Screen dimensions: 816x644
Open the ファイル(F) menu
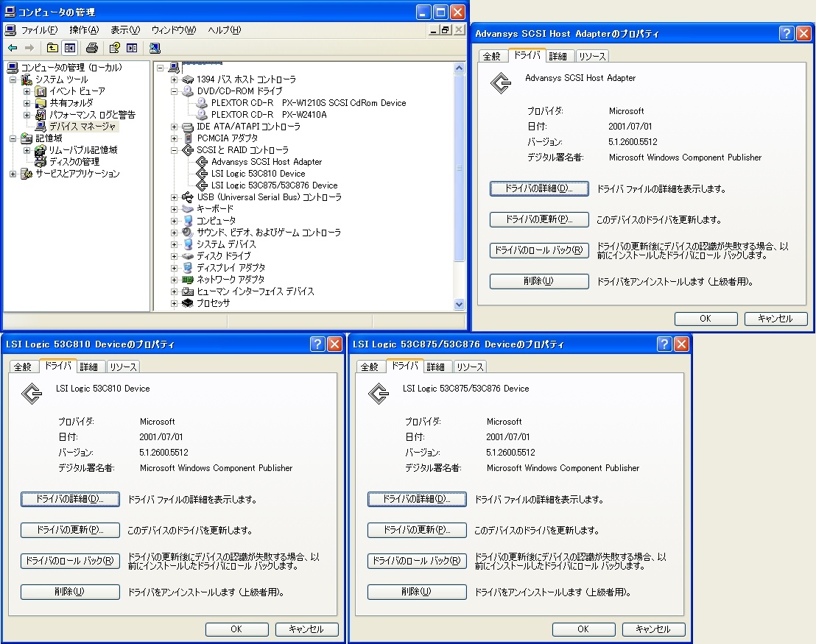click(39, 30)
